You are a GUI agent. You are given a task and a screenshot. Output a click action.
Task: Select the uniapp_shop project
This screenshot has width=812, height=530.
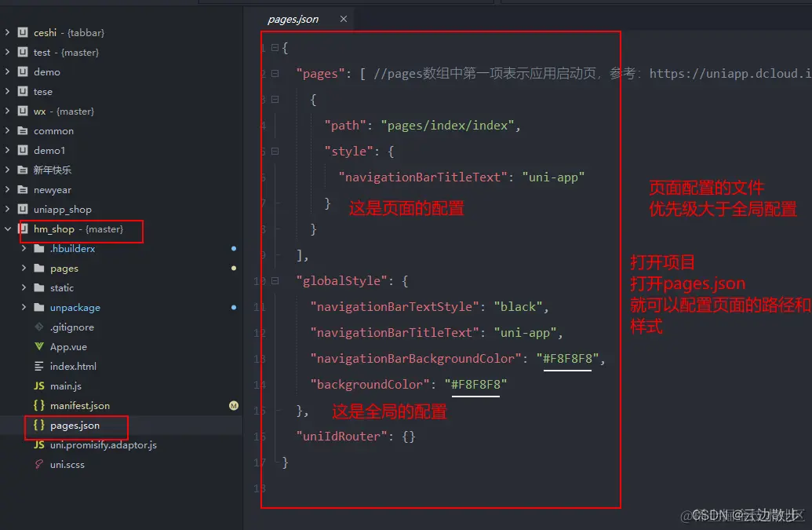click(63, 210)
